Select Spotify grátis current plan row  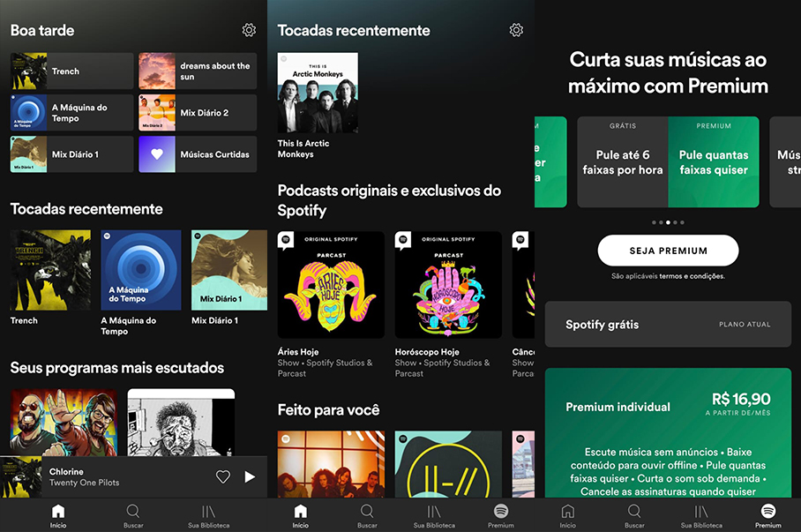tap(668, 324)
